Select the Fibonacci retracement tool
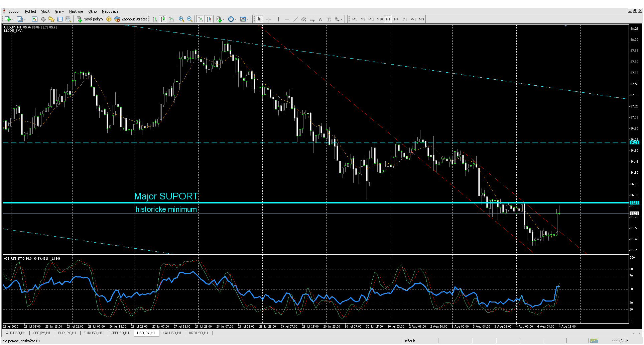644x345 pixels. 312,19
